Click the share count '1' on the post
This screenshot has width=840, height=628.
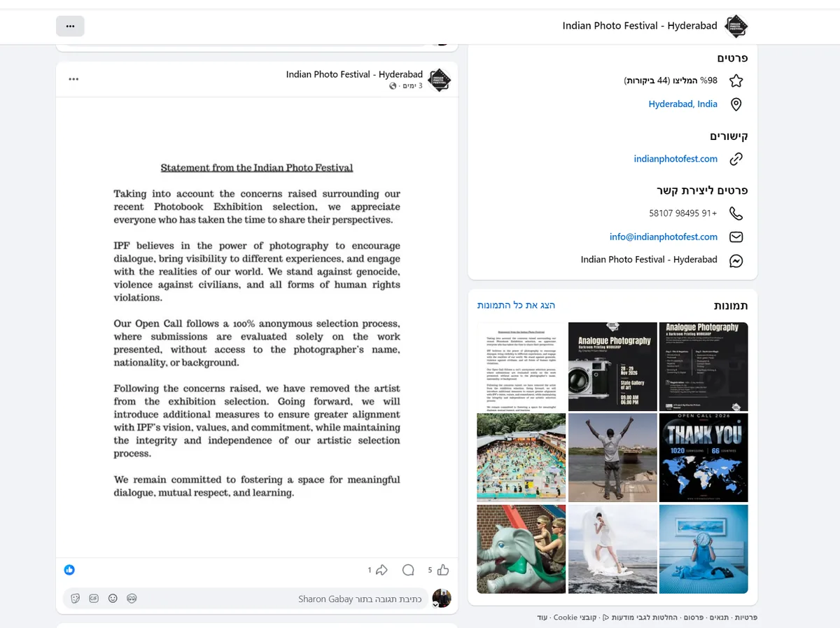pos(370,570)
